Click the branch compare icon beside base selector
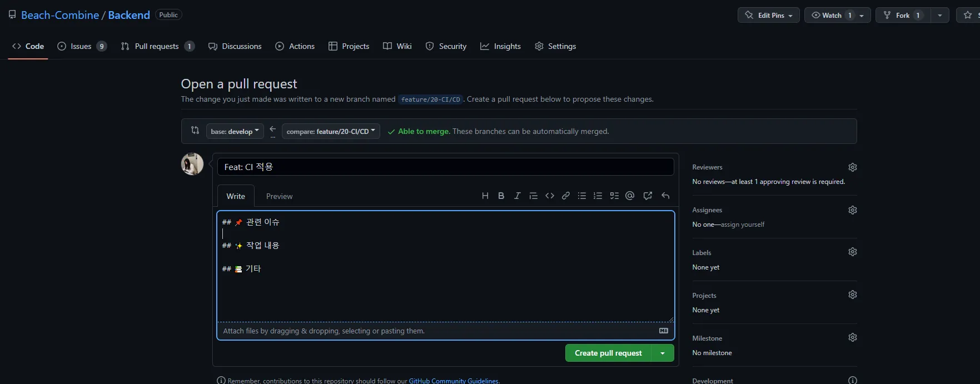This screenshot has height=384, width=980. click(x=195, y=130)
